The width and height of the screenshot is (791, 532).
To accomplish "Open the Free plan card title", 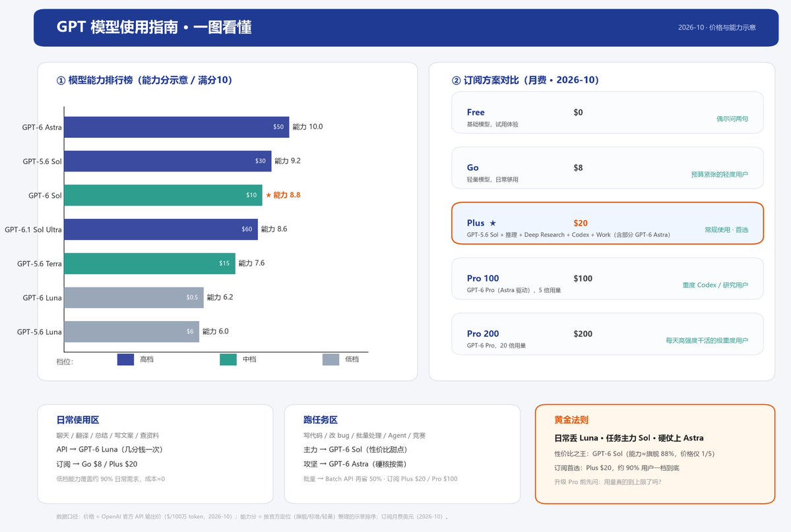I will pyautogui.click(x=476, y=112).
